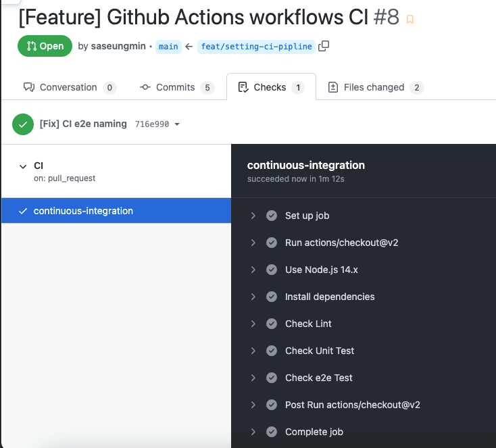
Task: Open the commit selector dropdown caret next to 716e990
Action: coord(177,124)
